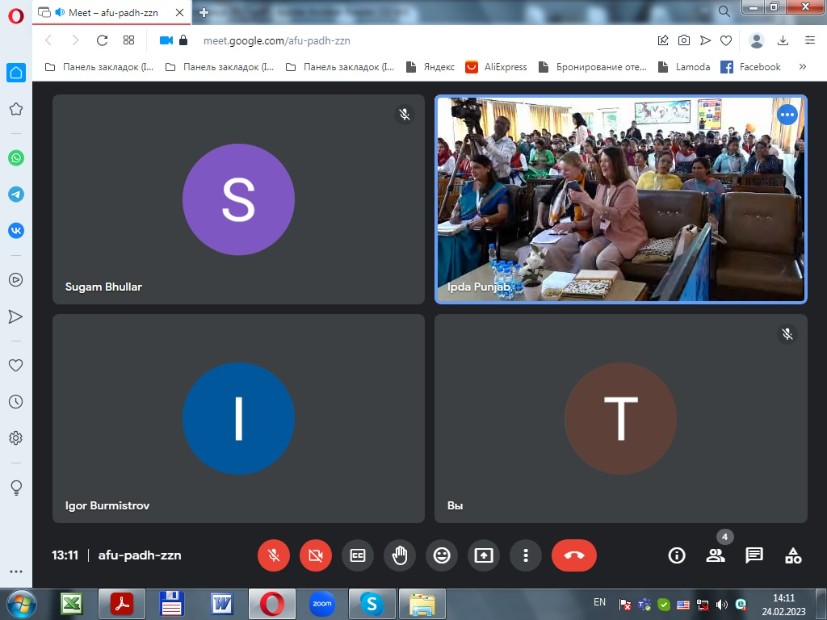The width and height of the screenshot is (827, 620).
Task: Select the Meet – afu-padh-zzn browser tab
Action: (x=112, y=13)
